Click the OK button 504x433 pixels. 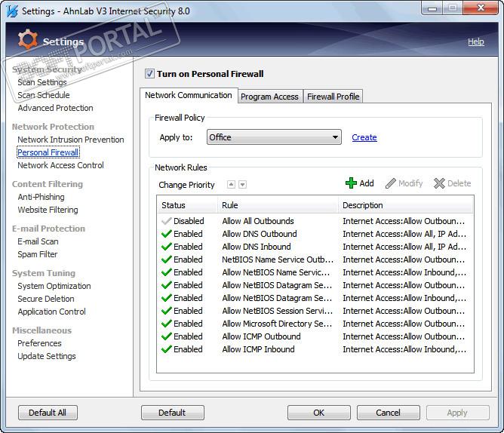319,413
